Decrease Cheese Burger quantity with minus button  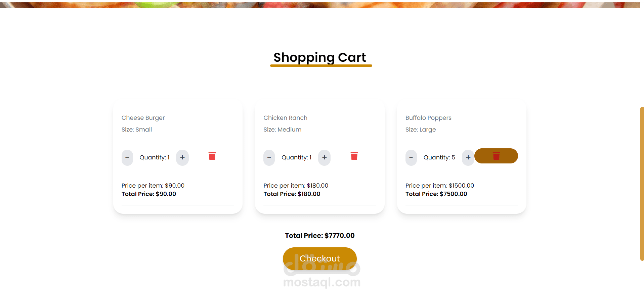pos(127,157)
